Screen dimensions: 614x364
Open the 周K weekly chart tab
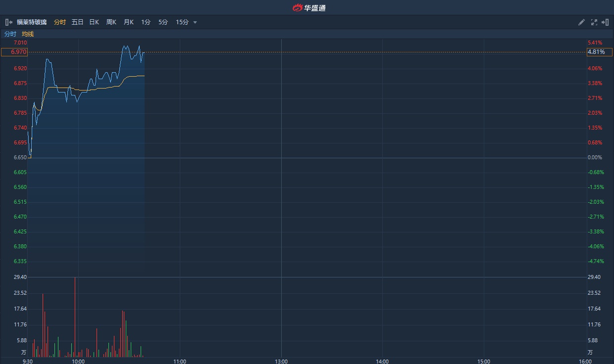pos(111,22)
